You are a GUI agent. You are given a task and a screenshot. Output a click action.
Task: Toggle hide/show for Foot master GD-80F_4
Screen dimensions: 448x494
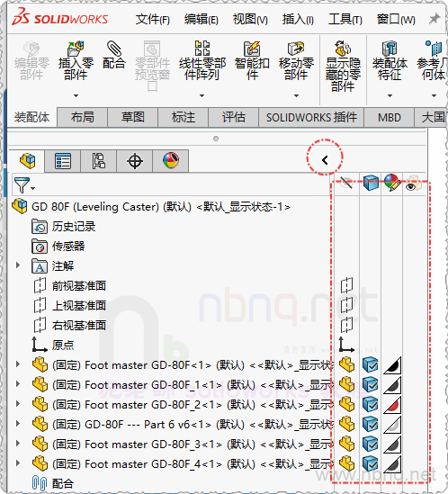347,463
